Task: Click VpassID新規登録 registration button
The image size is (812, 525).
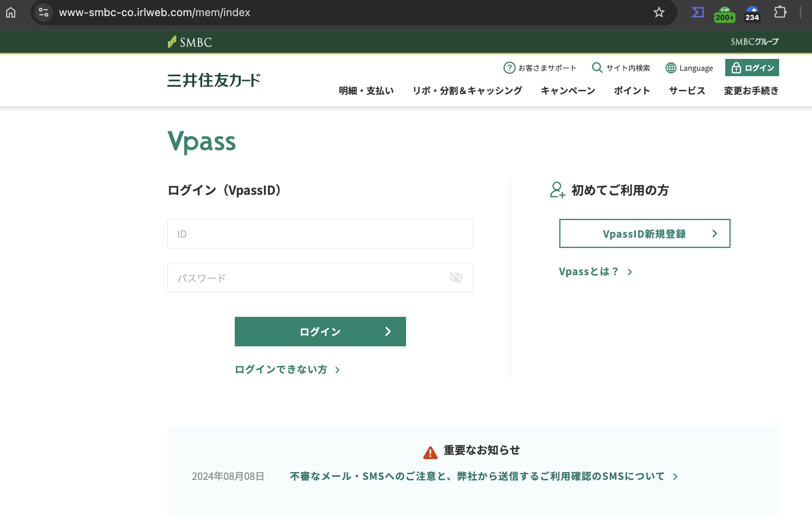Action: (x=645, y=234)
